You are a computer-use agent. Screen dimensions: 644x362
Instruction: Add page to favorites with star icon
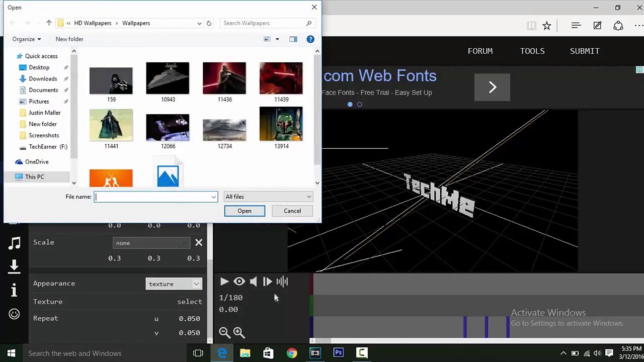tap(547, 26)
